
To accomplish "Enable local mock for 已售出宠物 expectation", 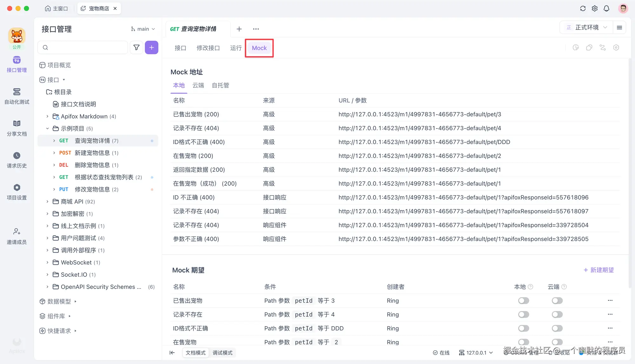I will click(x=523, y=301).
